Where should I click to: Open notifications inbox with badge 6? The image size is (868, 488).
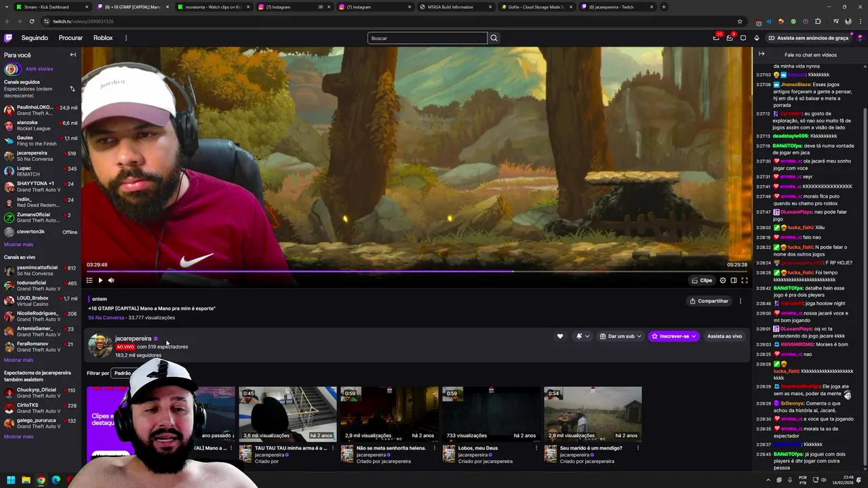(x=730, y=38)
